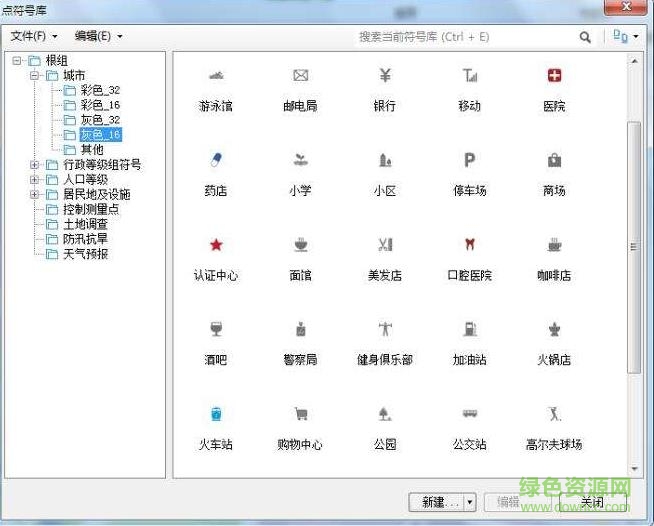
Task: Collapse the 城市 tree node
Action: coord(35,75)
